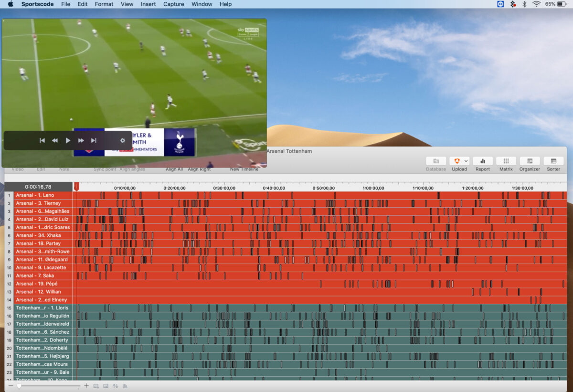Skip to the start of the video
Viewport: 573px width, 392px height.
point(42,140)
